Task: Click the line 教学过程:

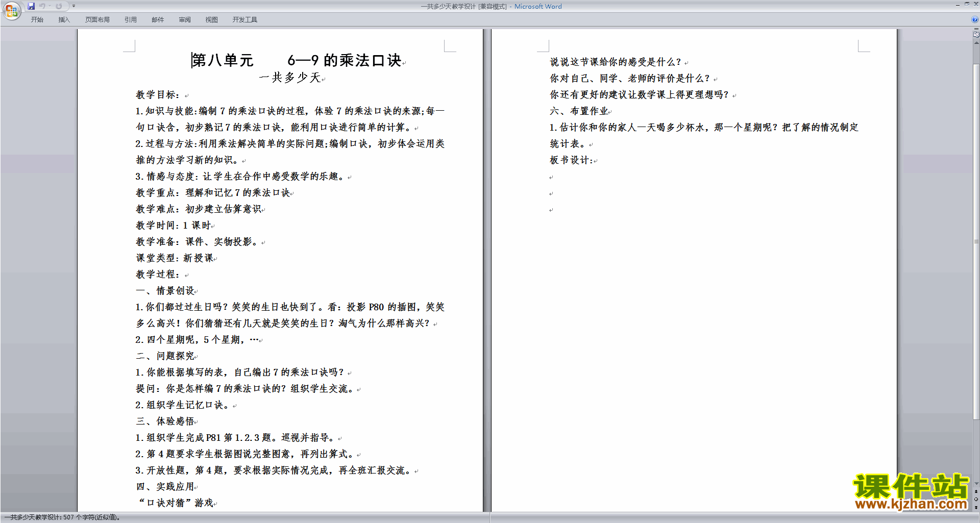Action: tap(158, 275)
